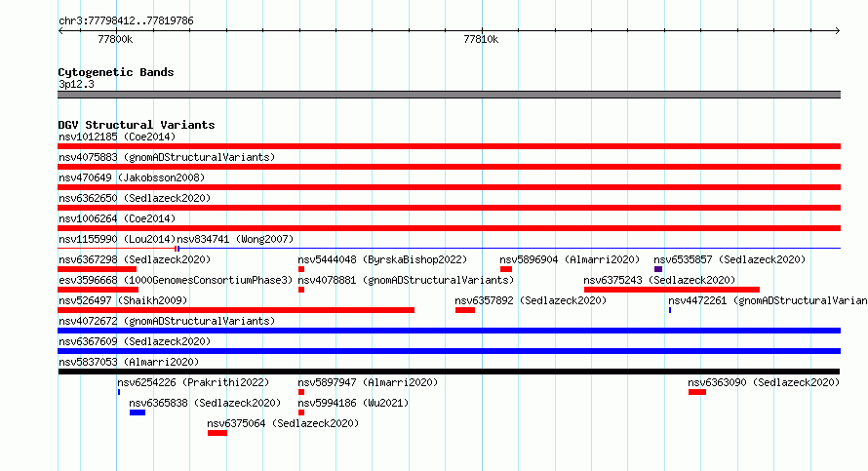Image resolution: width=868 pixels, height=471 pixels.
Task: Select the nsv526497 long red bar
Action: coord(236,310)
